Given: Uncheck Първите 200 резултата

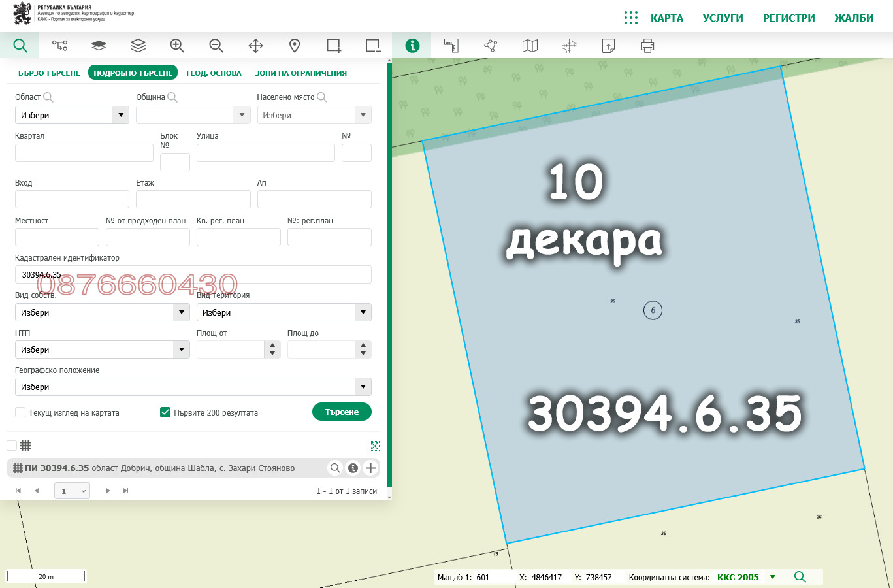Looking at the screenshot, I should pyautogui.click(x=165, y=412).
